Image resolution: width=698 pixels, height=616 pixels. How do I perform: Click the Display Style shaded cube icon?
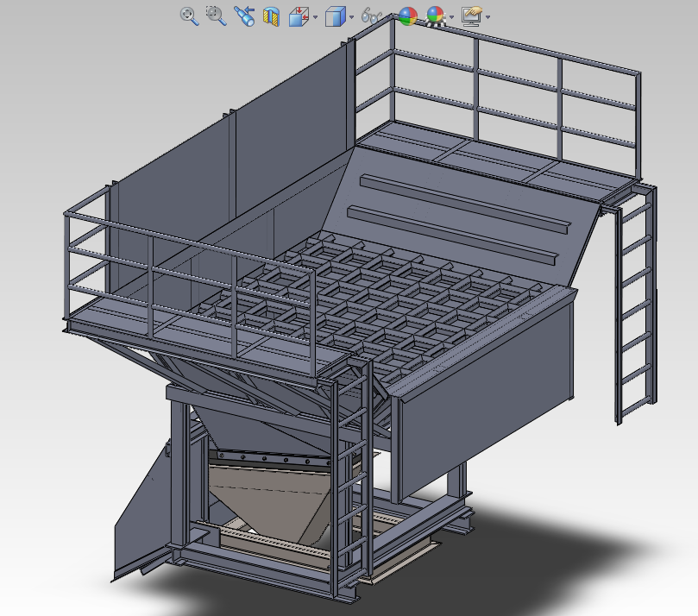(336, 17)
